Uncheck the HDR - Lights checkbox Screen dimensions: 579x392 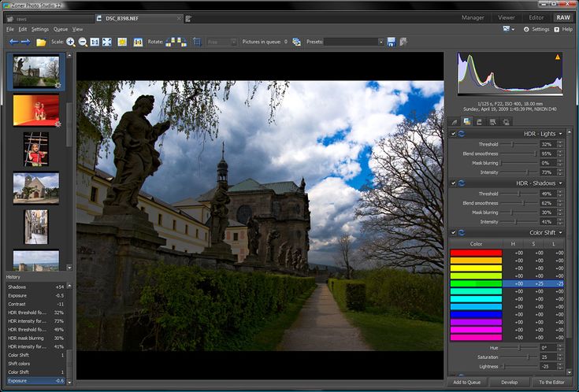(x=452, y=134)
